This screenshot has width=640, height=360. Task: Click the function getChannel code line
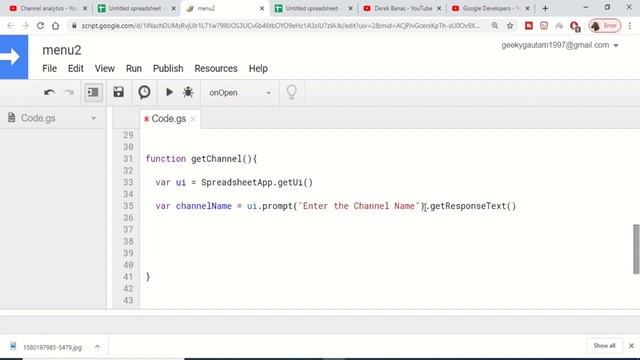(201, 159)
